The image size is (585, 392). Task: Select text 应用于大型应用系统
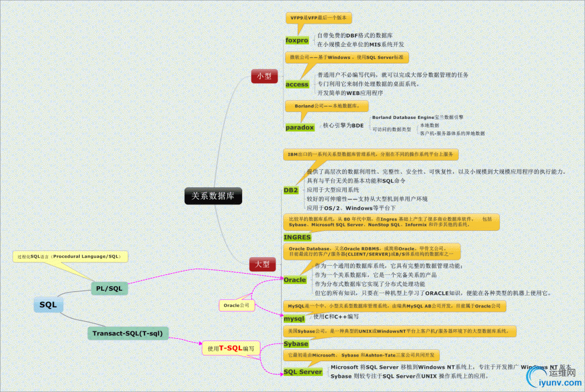(333, 190)
